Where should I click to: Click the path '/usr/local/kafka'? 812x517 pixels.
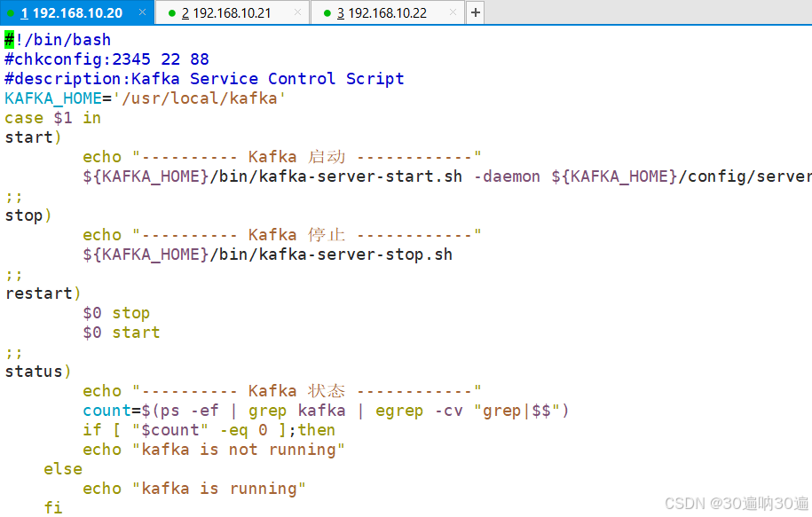(x=199, y=98)
